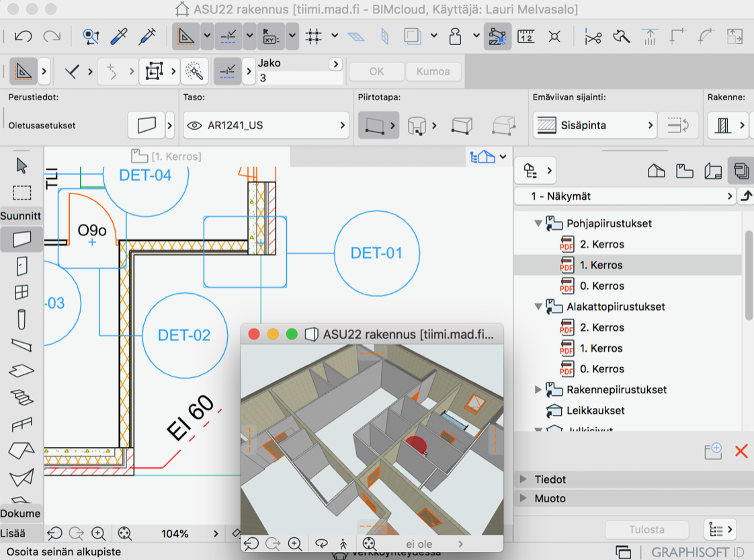Select the Arrow tool in the toolbox
The width and height of the screenshot is (754, 560).
pos(22,165)
